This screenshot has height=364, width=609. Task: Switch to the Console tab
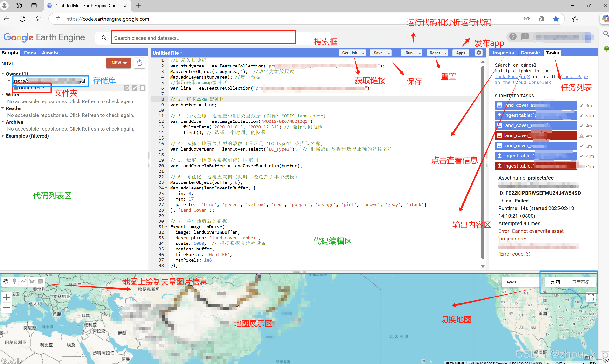(530, 53)
